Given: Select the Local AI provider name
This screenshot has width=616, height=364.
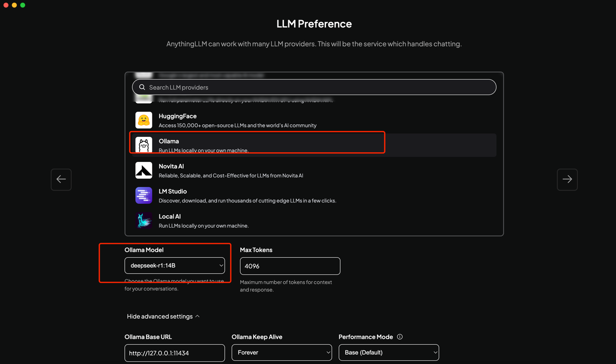Looking at the screenshot, I should [169, 216].
